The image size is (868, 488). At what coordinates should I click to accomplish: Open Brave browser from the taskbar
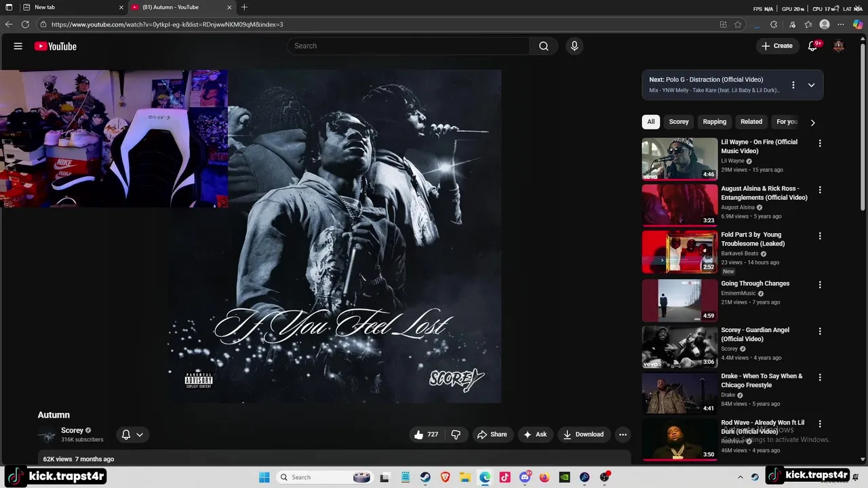445,477
